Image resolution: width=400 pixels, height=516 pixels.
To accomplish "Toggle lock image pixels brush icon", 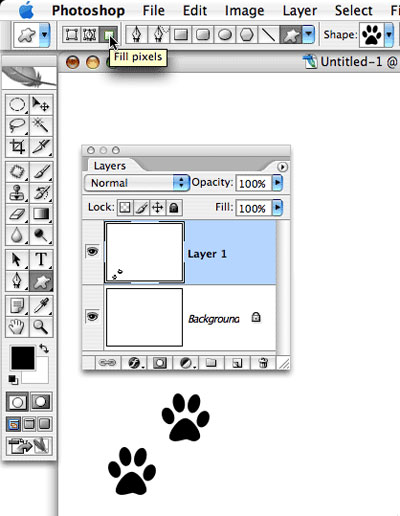I will click(x=141, y=208).
